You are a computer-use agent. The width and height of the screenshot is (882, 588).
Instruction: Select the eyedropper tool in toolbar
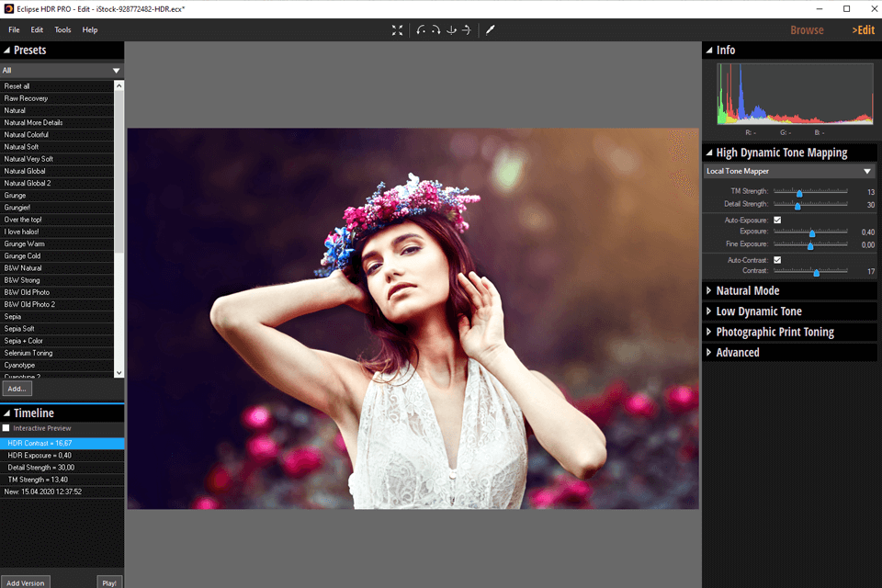pos(491,30)
